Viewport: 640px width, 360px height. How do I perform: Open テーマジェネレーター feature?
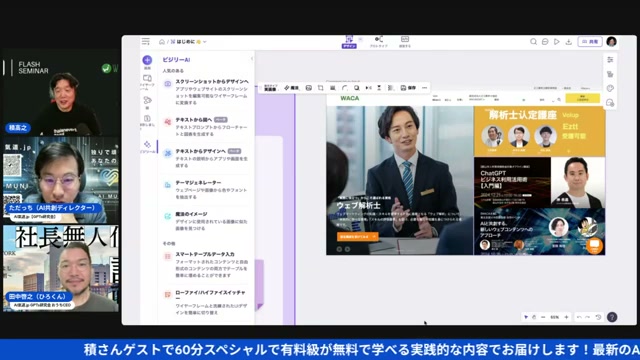tap(206, 189)
